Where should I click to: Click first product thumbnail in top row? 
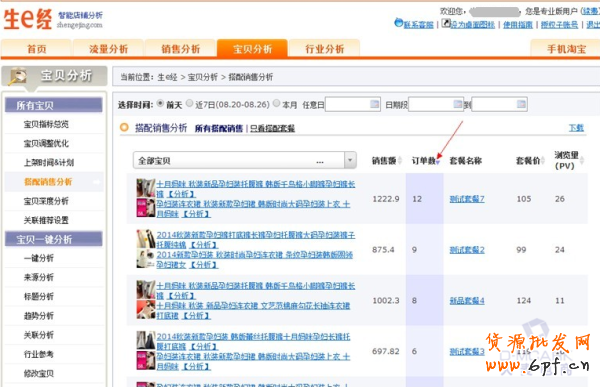pyautogui.click(x=145, y=188)
